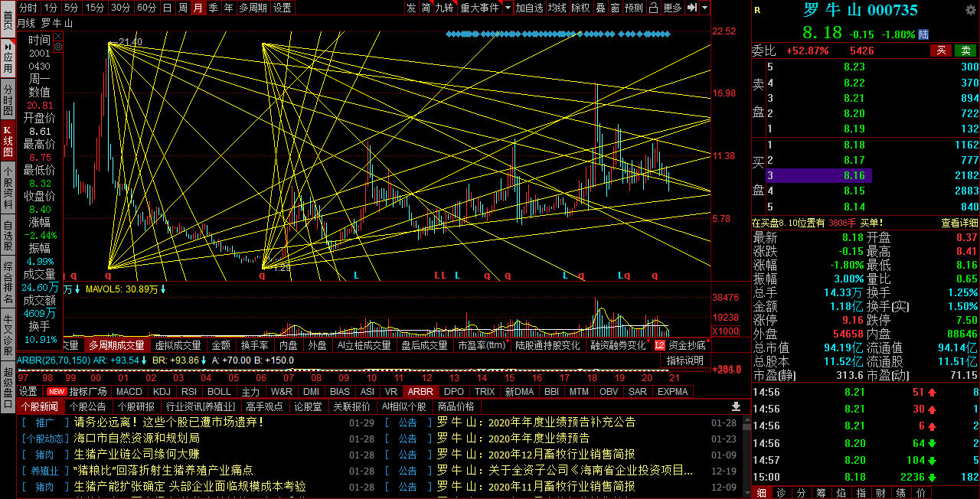Toggle the 除权 ex-rights adjustment
This screenshot has height=499, width=980.
tap(581, 8)
